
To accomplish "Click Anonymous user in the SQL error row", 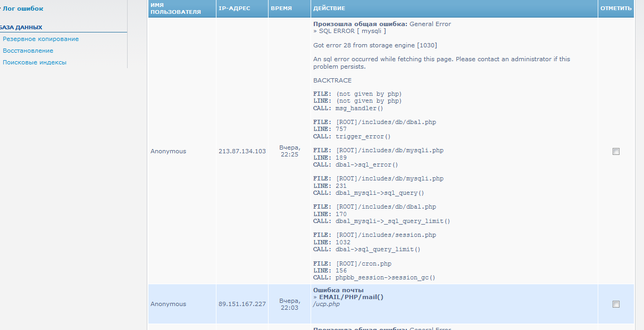I will pos(168,151).
